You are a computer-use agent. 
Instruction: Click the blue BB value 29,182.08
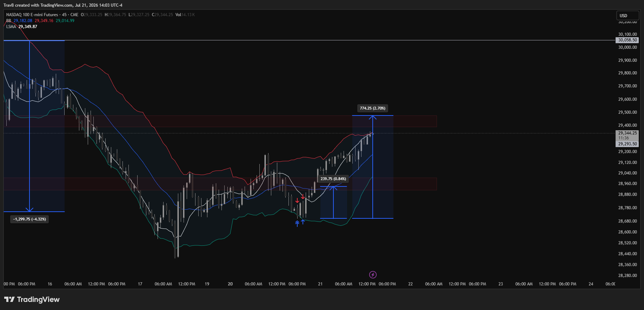click(x=23, y=21)
